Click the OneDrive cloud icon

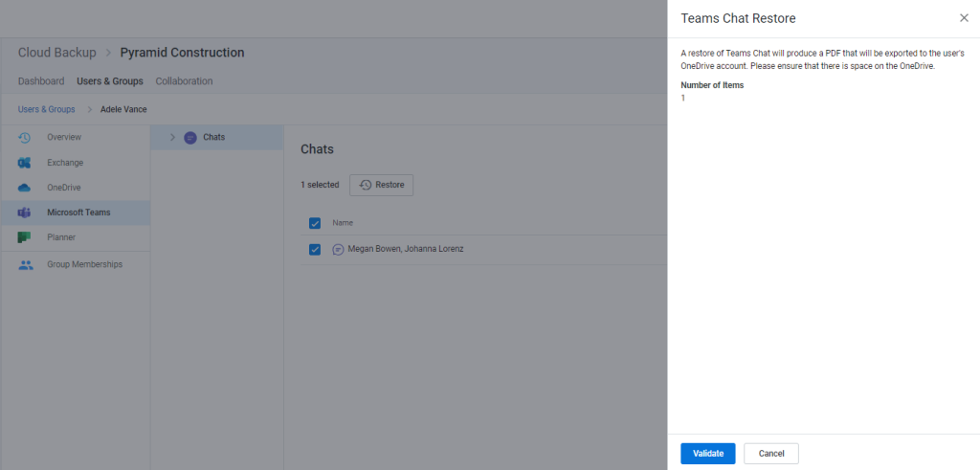click(24, 188)
